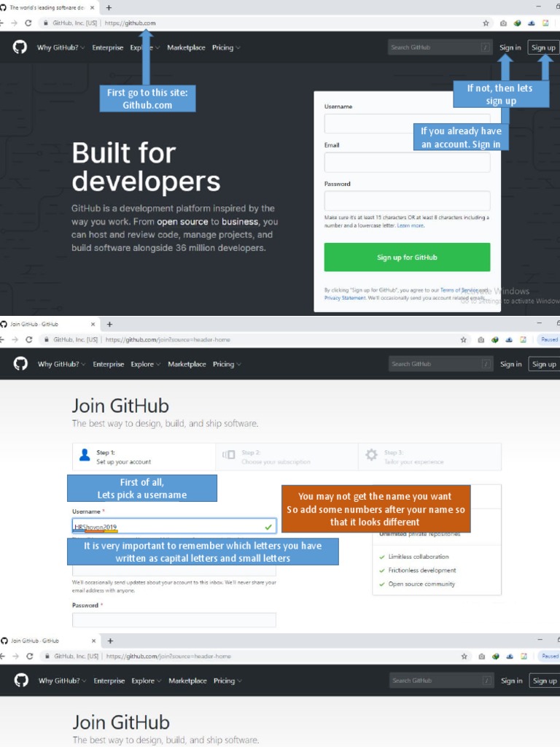The height and width of the screenshot is (747, 560).
Task: Click the Paused profile badge in the middle browser
Action: click(548, 340)
